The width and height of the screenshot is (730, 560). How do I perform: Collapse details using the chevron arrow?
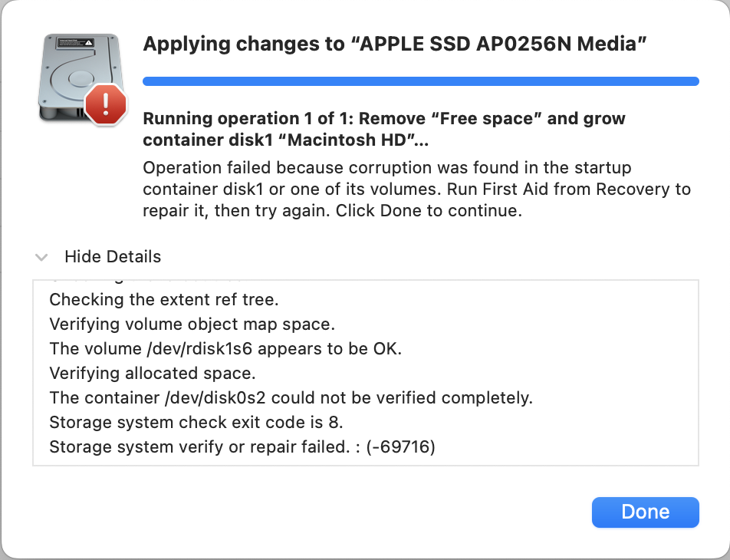[42, 257]
